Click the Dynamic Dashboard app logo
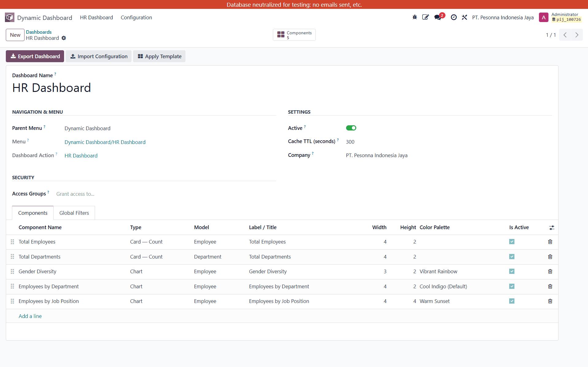This screenshot has width=588, height=367. 10,17
